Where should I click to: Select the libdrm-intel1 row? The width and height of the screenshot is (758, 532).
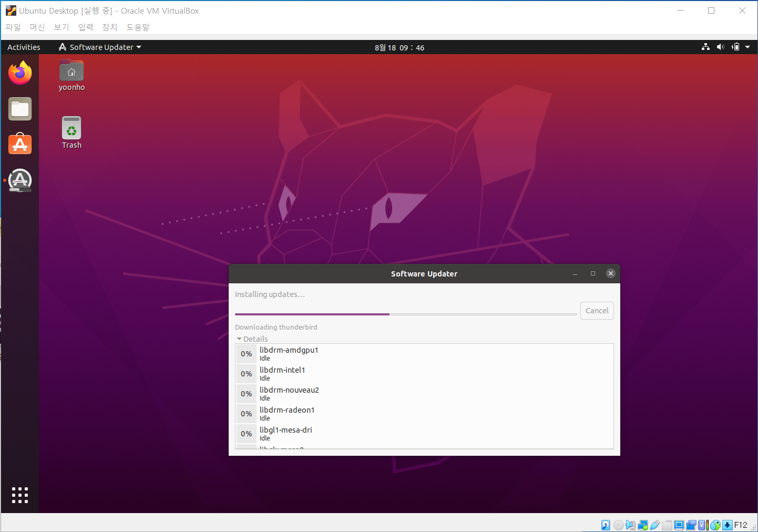(424, 374)
